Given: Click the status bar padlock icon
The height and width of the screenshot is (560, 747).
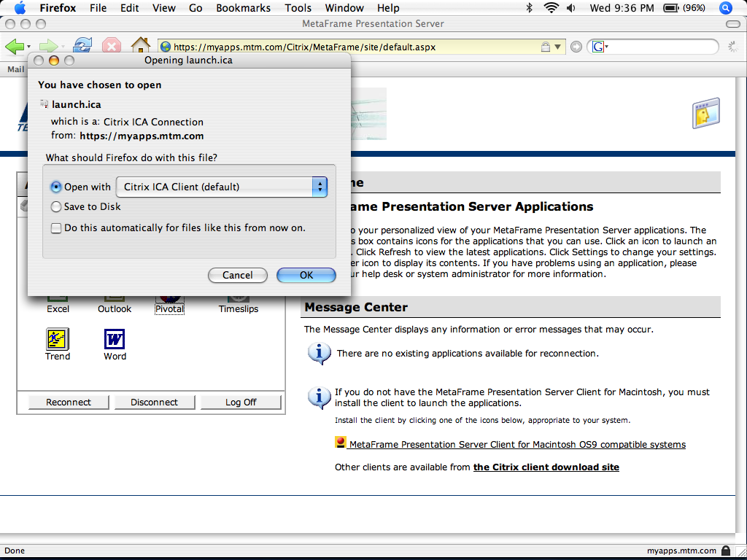Looking at the screenshot, I should pos(726,551).
